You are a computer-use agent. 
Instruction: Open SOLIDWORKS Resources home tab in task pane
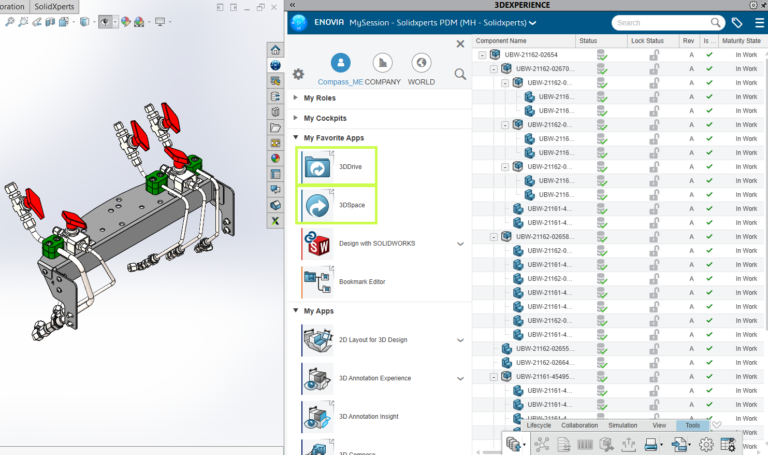[x=275, y=49]
